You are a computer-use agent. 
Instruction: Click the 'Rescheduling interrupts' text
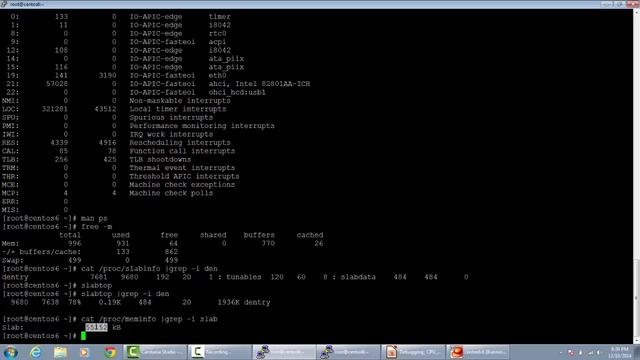[180, 143]
